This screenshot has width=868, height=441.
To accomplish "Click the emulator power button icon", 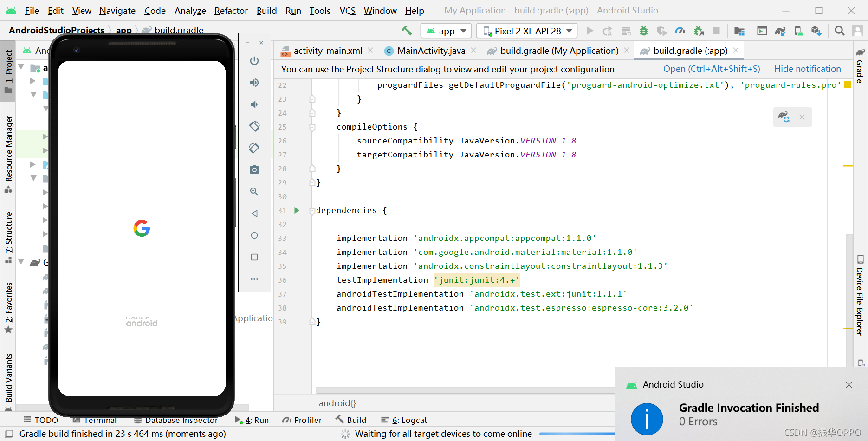I will (x=254, y=61).
